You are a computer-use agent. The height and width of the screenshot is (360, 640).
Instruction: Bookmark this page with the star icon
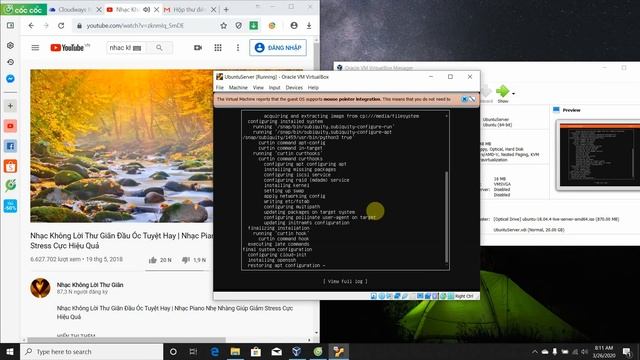click(x=223, y=25)
